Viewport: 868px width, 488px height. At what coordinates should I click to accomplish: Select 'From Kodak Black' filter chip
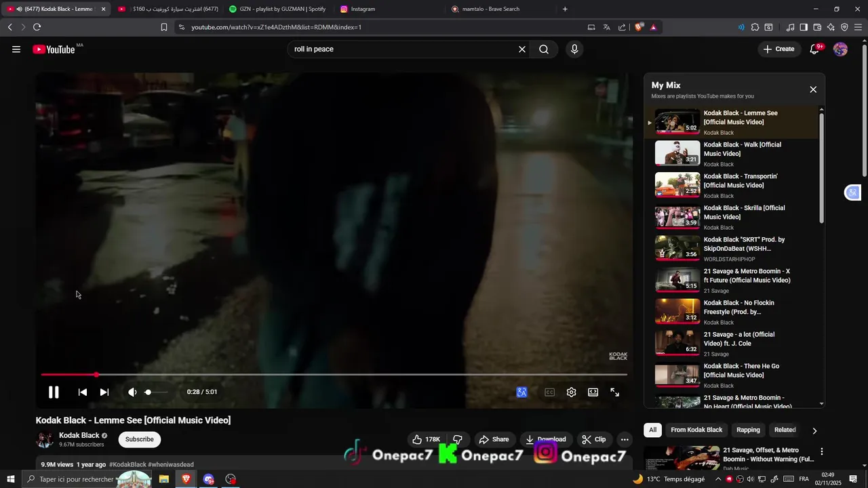coord(696,430)
